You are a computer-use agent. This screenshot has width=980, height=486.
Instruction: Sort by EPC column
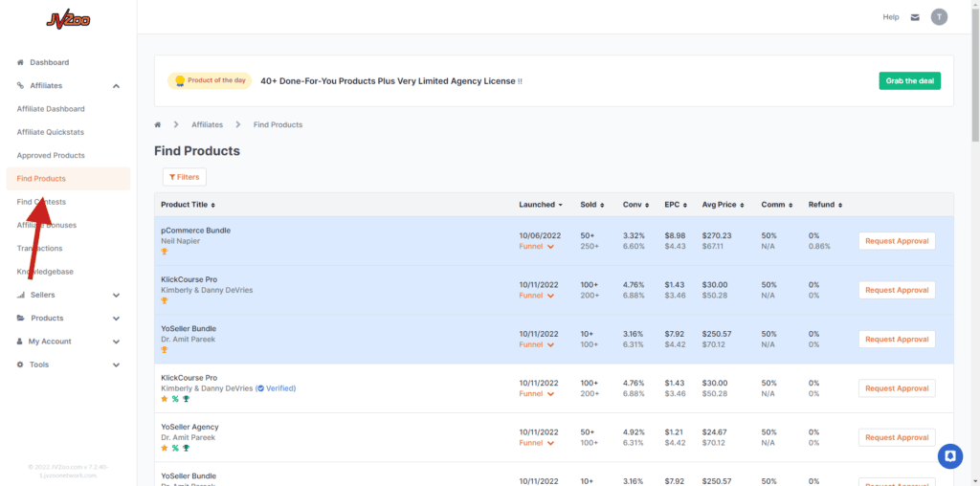click(676, 205)
